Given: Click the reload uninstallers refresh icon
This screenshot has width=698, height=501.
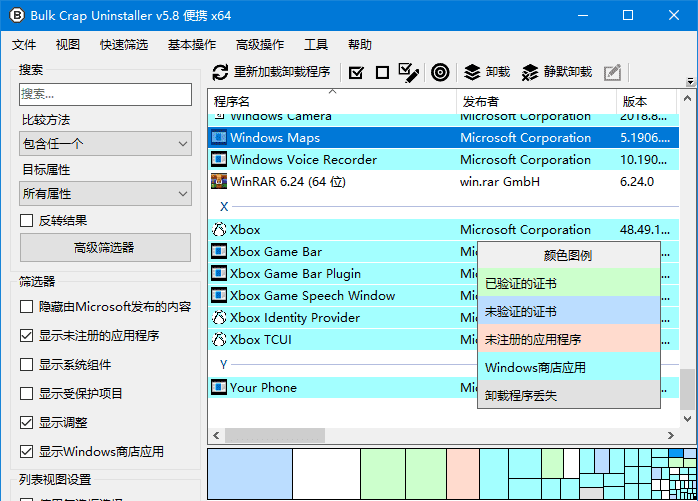Looking at the screenshot, I should pyautogui.click(x=220, y=72).
